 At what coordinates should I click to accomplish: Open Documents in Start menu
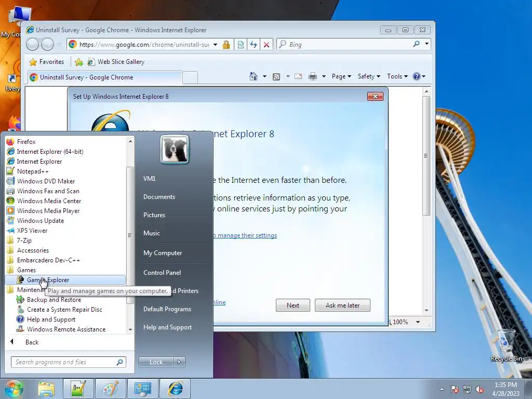tap(159, 197)
